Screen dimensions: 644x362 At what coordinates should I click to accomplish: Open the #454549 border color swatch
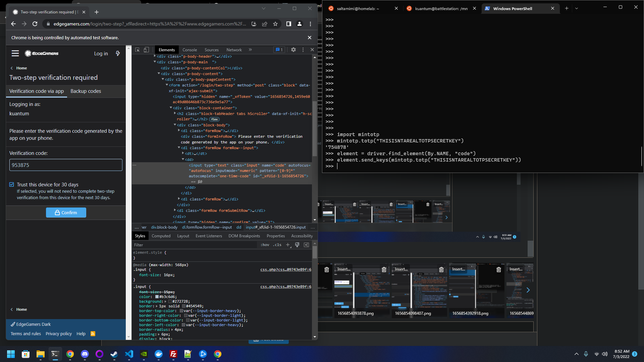click(x=183, y=306)
